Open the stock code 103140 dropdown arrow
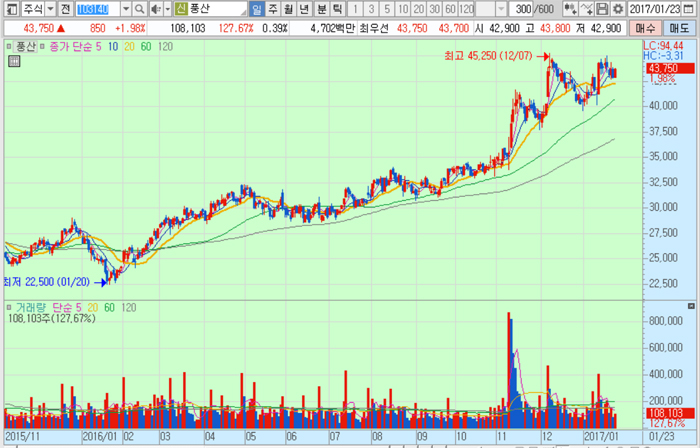This screenshot has width=700, height=448. 126,9
